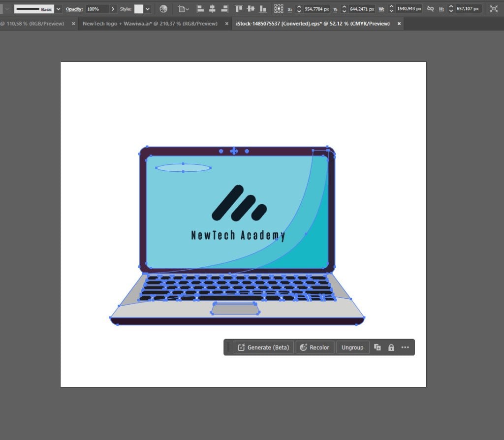Viewport: 504px width, 440px height.
Task: Set the transform reference point grid
Action: tap(279, 9)
